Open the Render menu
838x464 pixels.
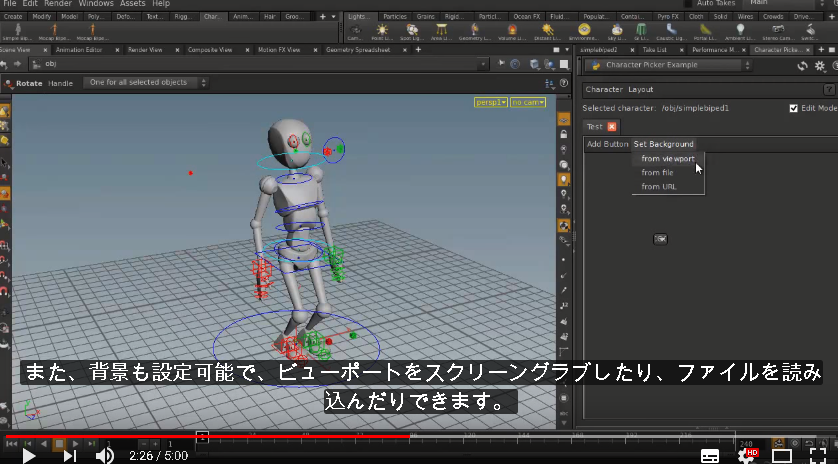click(58, 3)
